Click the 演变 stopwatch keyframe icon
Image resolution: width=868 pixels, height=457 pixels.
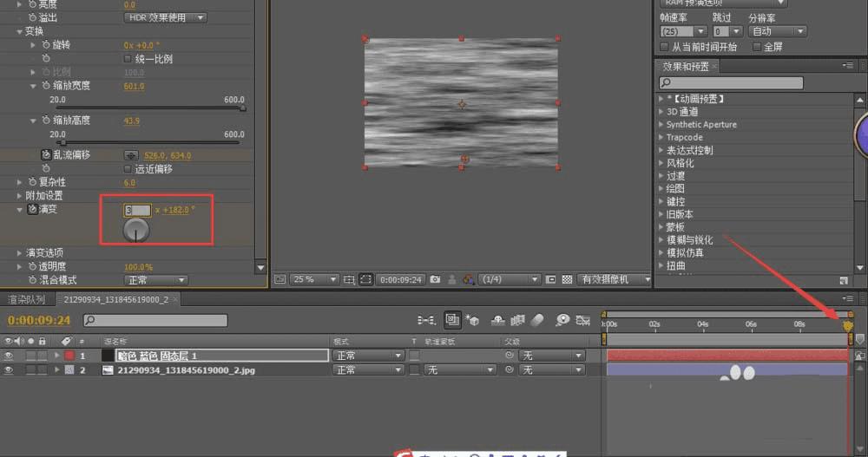point(32,210)
